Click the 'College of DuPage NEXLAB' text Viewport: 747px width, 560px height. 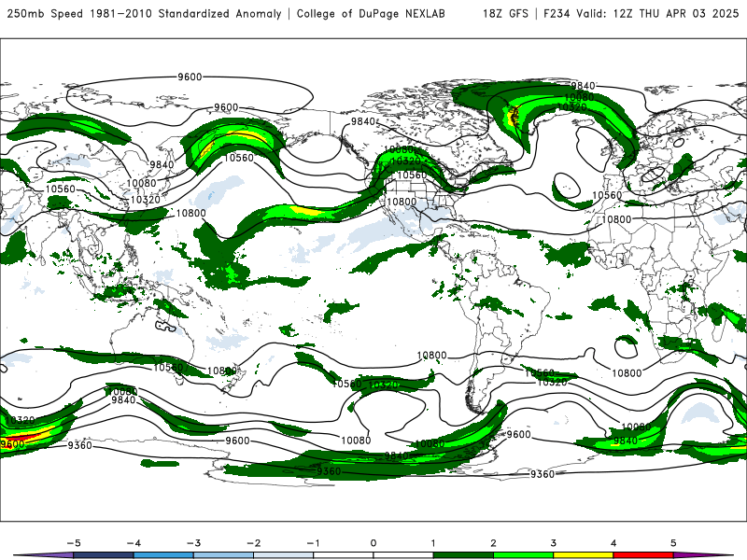[x=371, y=14]
